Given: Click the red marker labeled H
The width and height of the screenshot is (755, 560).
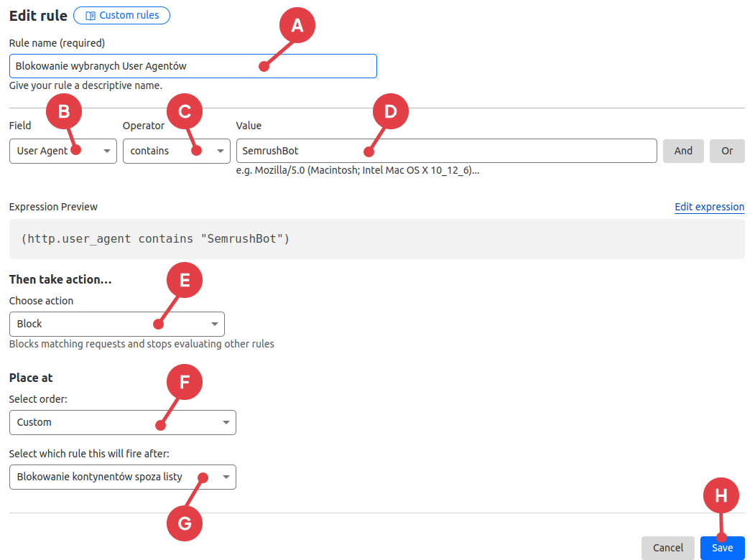Looking at the screenshot, I should click(721, 496).
